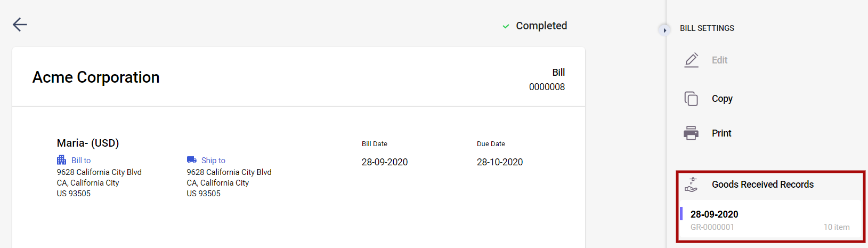The width and height of the screenshot is (868, 248).
Task: Open the Ship to link
Action: tap(213, 161)
